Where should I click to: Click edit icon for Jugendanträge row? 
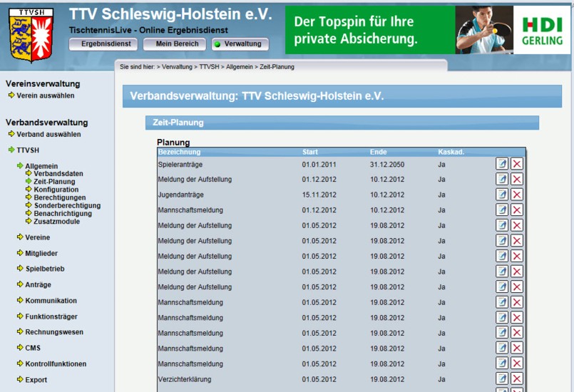502,195
